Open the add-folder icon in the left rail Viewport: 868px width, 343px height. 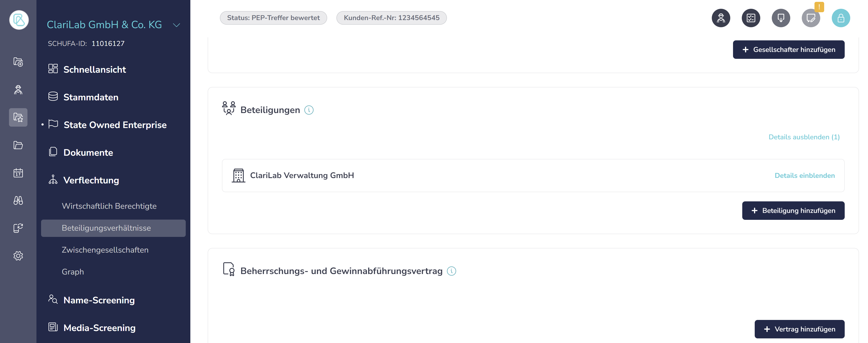click(x=18, y=62)
